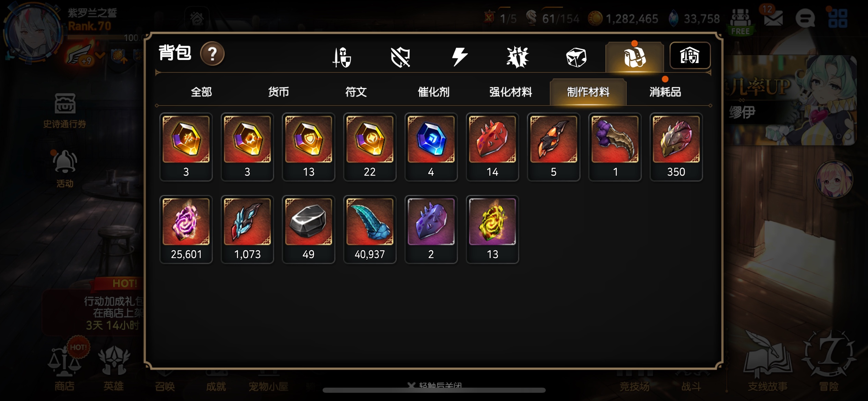Switch to the 全部 tab
Viewport: 868px width, 401px height.
tap(201, 92)
